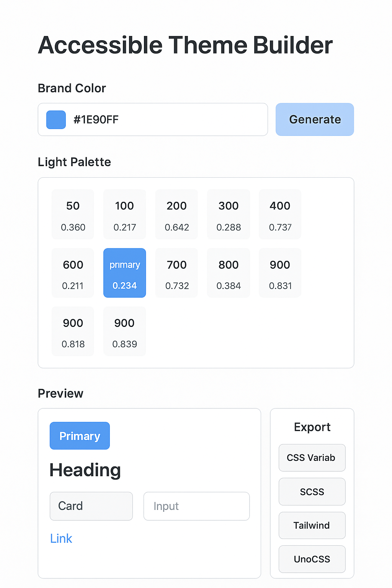Click the blue Link in preview
The height and width of the screenshot is (588, 392).
click(x=61, y=539)
